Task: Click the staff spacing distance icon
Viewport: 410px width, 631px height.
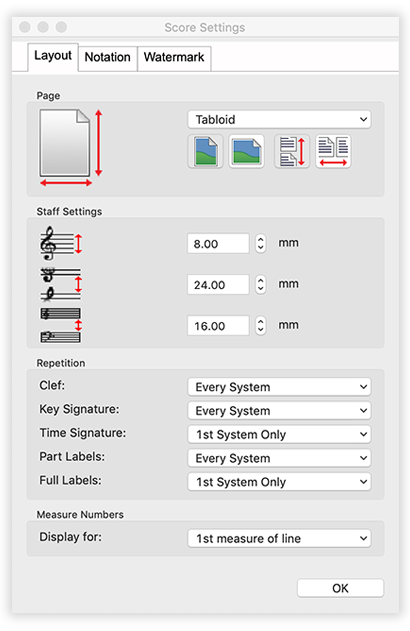Action: (61, 285)
